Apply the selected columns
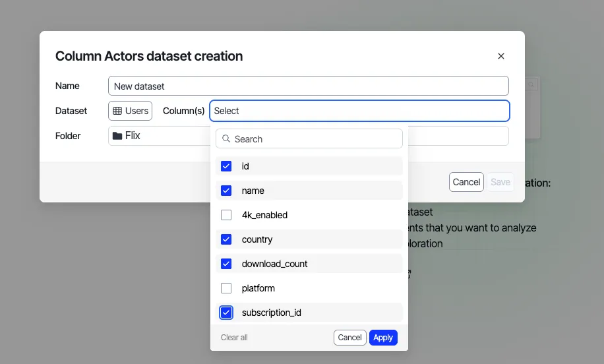Screen dimensions: 604x364 coord(383,338)
